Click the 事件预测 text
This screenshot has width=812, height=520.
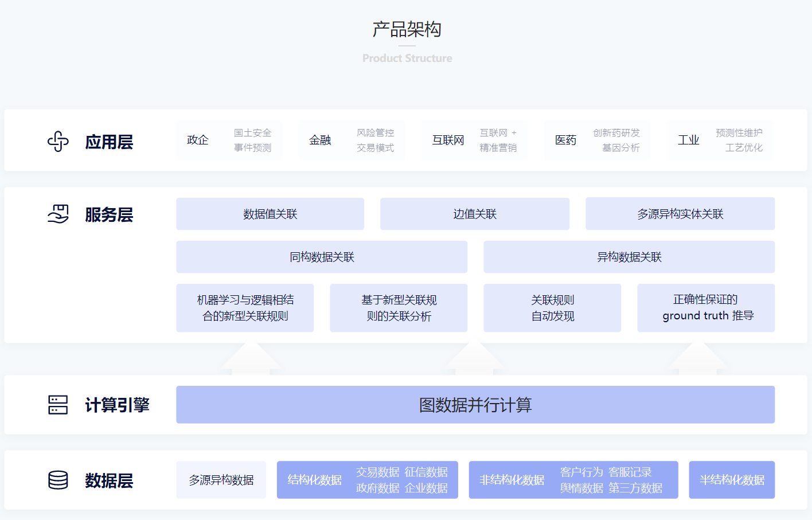point(252,147)
